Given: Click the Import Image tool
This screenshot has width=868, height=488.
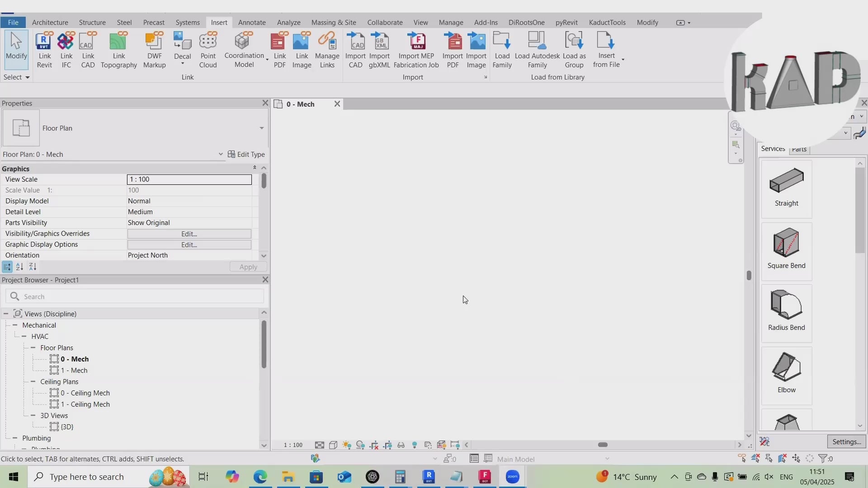Looking at the screenshot, I should pyautogui.click(x=476, y=50).
